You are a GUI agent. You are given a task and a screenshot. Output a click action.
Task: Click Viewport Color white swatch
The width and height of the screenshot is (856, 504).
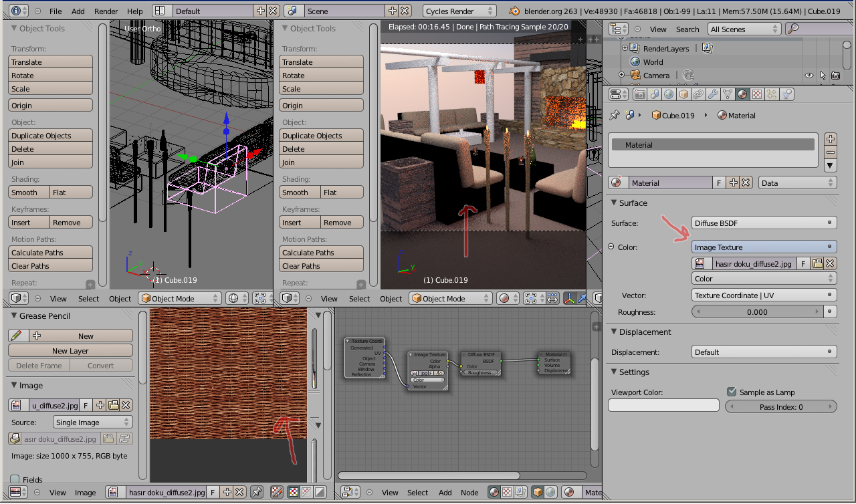663,405
